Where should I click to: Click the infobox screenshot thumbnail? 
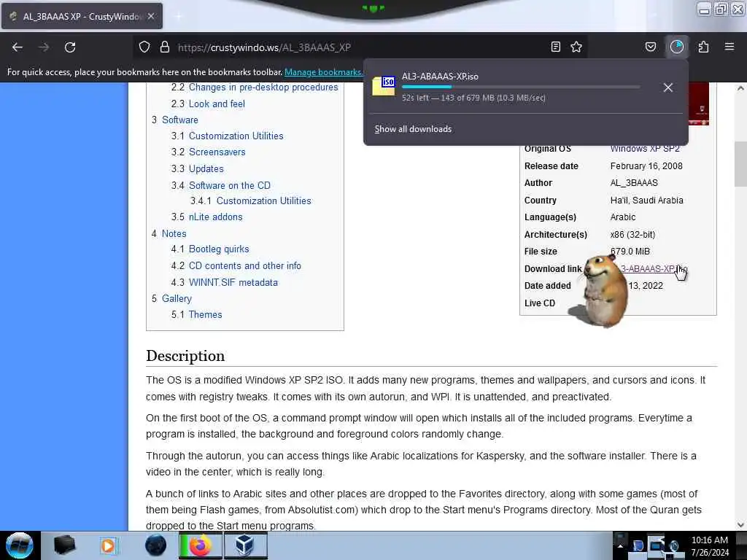pyautogui.click(x=698, y=104)
